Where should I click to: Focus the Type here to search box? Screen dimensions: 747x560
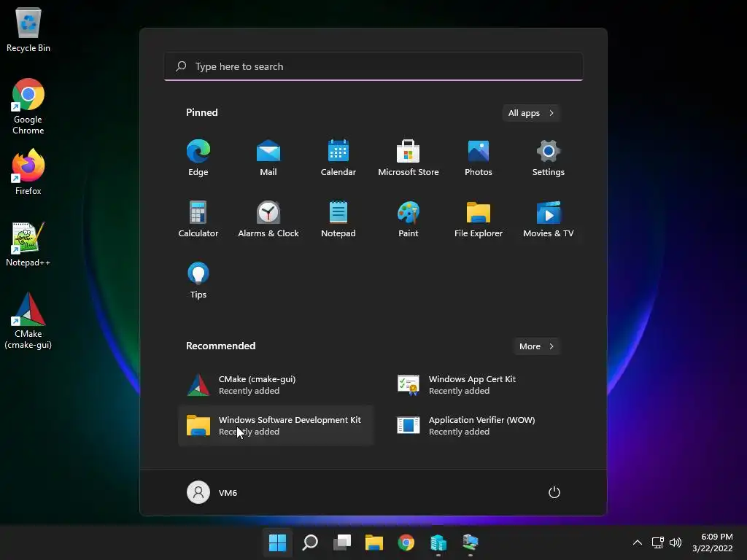pyautogui.click(x=373, y=66)
